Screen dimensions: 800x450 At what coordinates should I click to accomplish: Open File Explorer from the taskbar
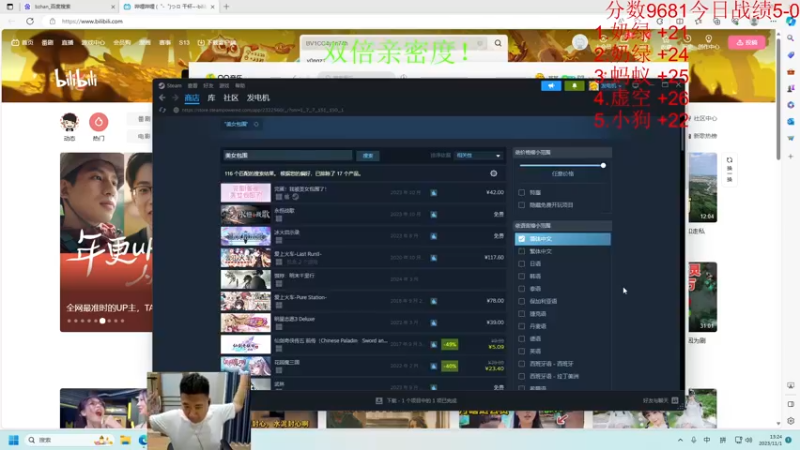click(x=125, y=440)
